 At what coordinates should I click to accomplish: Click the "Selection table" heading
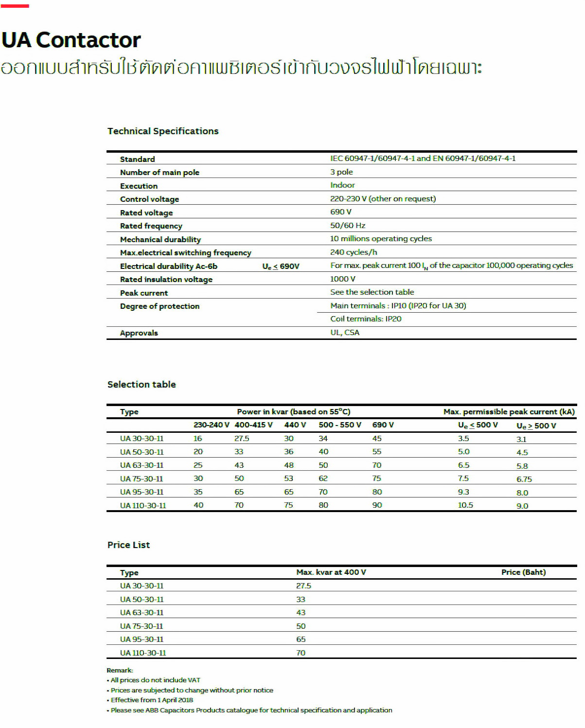click(x=142, y=384)
